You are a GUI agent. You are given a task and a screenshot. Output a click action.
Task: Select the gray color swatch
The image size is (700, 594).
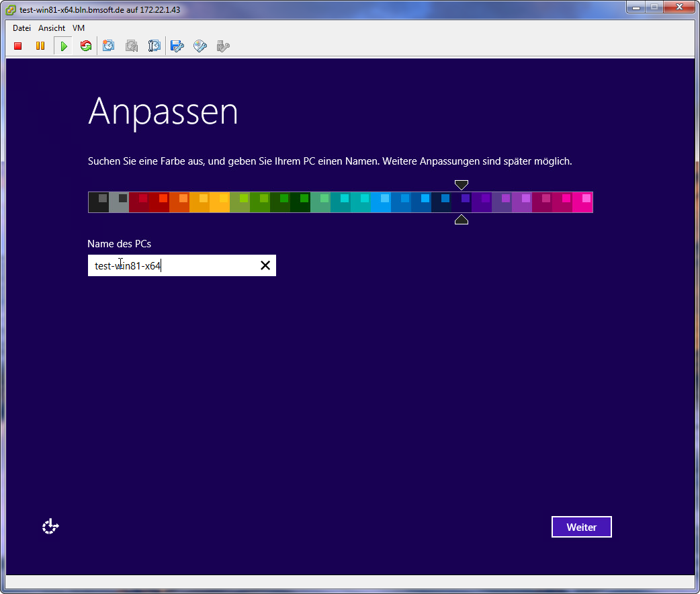pyautogui.click(x=119, y=202)
